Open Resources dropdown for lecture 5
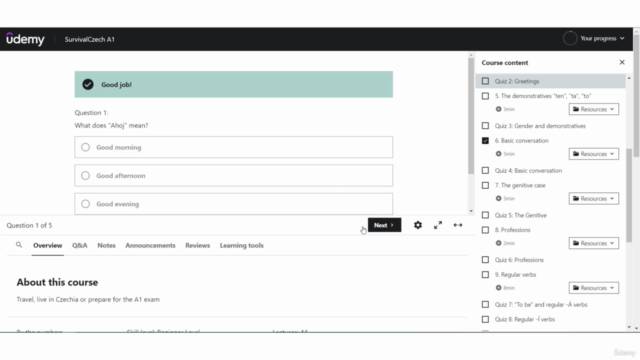The image size is (640, 360). pos(593,109)
